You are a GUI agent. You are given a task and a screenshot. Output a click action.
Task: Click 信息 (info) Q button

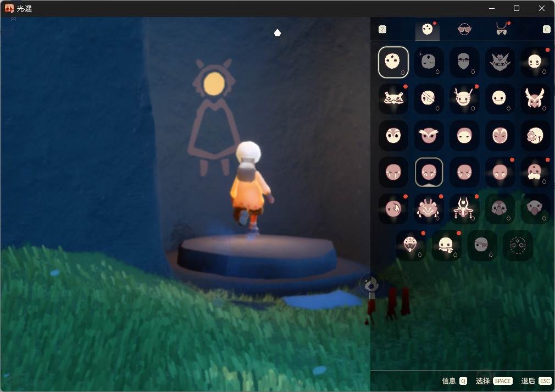pos(454,381)
